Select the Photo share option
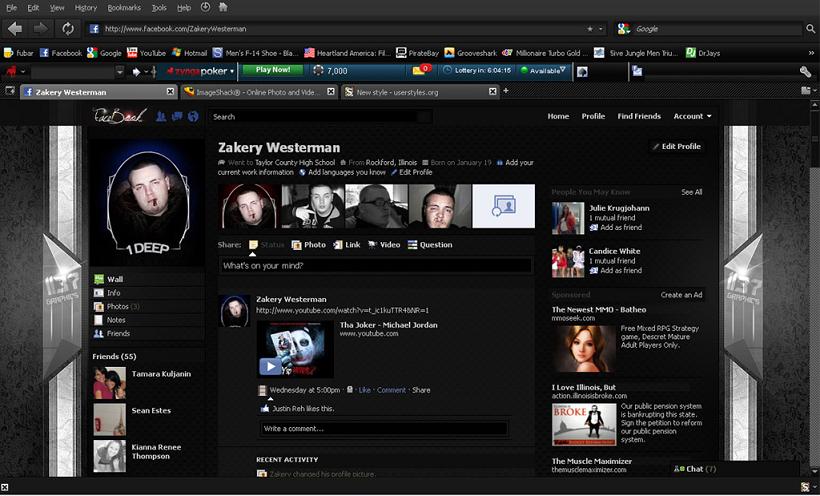820x496 pixels. [x=309, y=244]
